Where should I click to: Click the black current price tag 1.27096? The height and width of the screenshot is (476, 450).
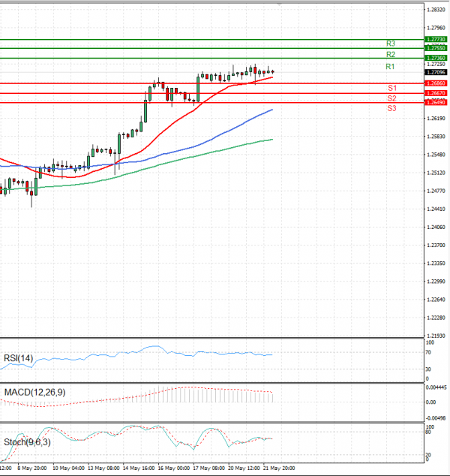pos(436,72)
